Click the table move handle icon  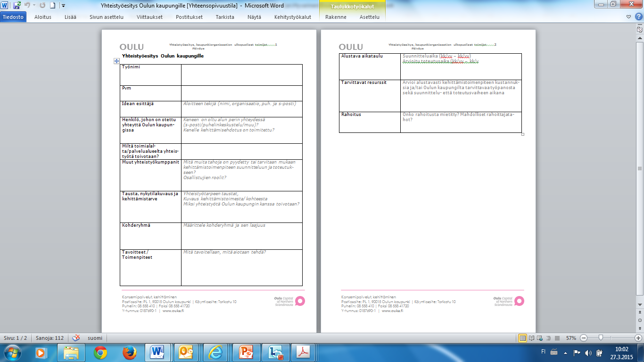(116, 61)
